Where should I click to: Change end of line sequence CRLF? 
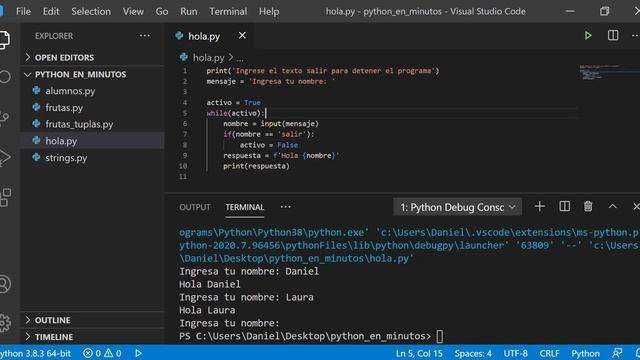(549, 353)
